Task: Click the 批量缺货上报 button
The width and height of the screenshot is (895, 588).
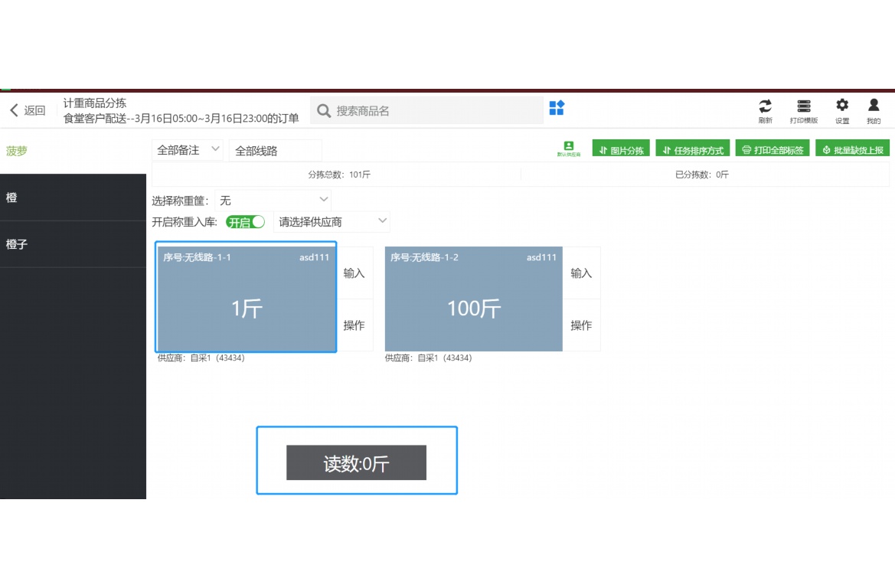Action: point(855,149)
